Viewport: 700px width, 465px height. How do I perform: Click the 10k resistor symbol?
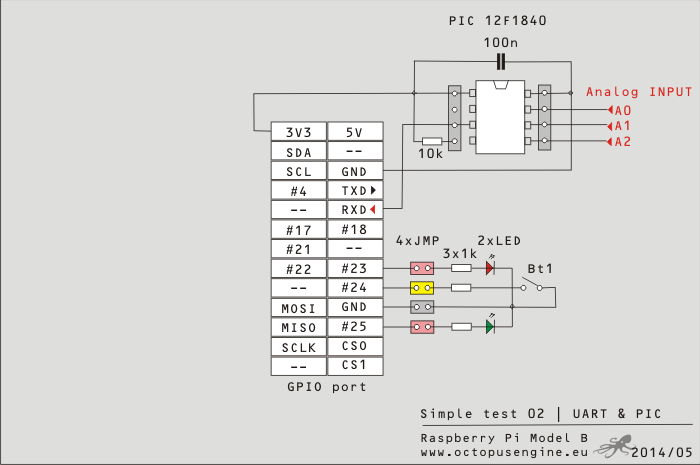(432, 141)
